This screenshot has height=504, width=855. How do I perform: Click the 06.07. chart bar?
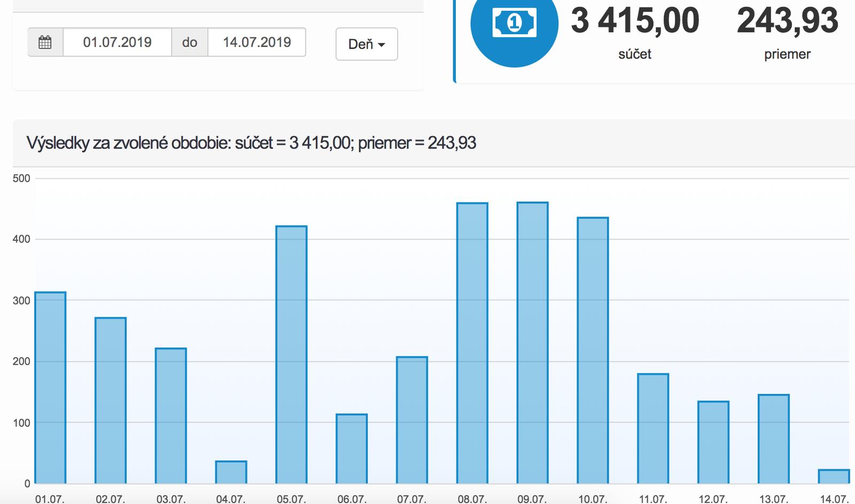[x=352, y=448]
